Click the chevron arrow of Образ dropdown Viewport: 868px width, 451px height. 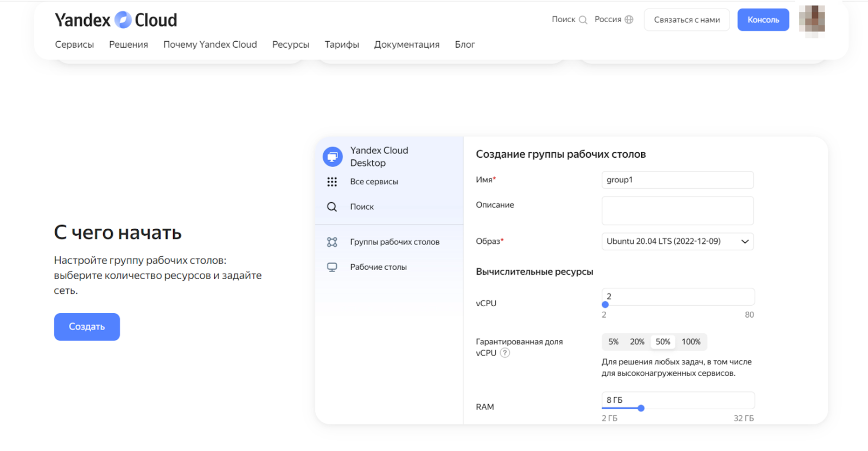click(x=745, y=242)
